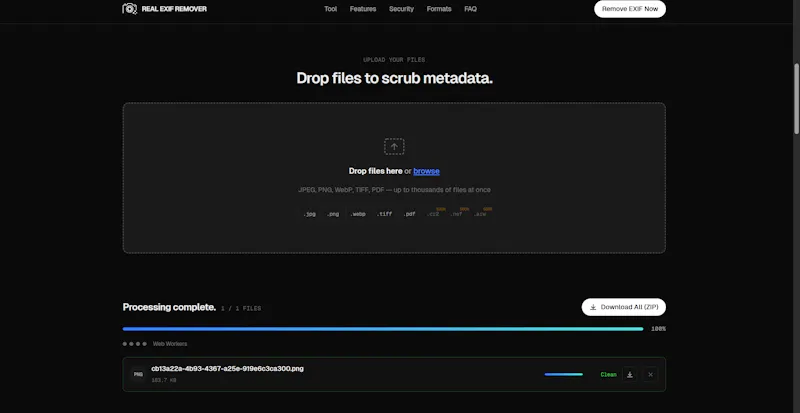The image size is (800, 413).
Task: Click the overall processing progress bar
Action: [383, 329]
